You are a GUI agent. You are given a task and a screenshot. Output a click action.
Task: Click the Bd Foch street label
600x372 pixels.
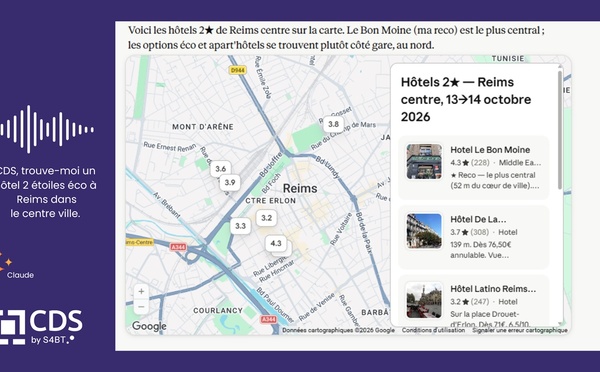coord(271,184)
